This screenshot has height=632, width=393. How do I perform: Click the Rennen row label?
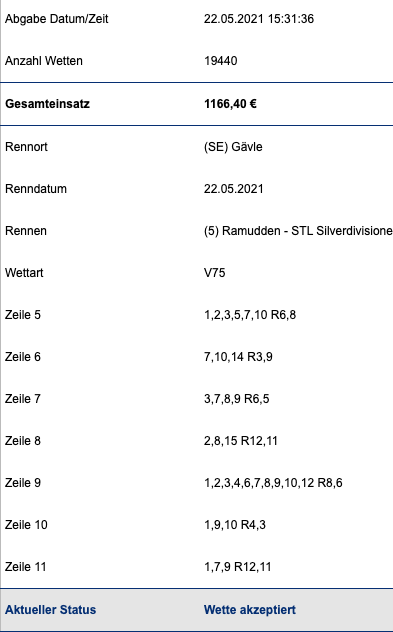click(x=26, y=231)
